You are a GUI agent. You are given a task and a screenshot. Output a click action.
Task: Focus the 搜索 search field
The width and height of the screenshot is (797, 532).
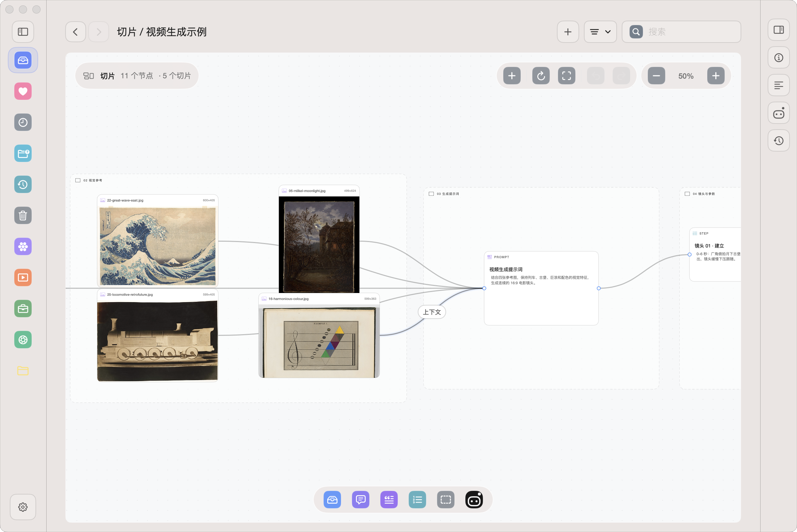point(681,32)
